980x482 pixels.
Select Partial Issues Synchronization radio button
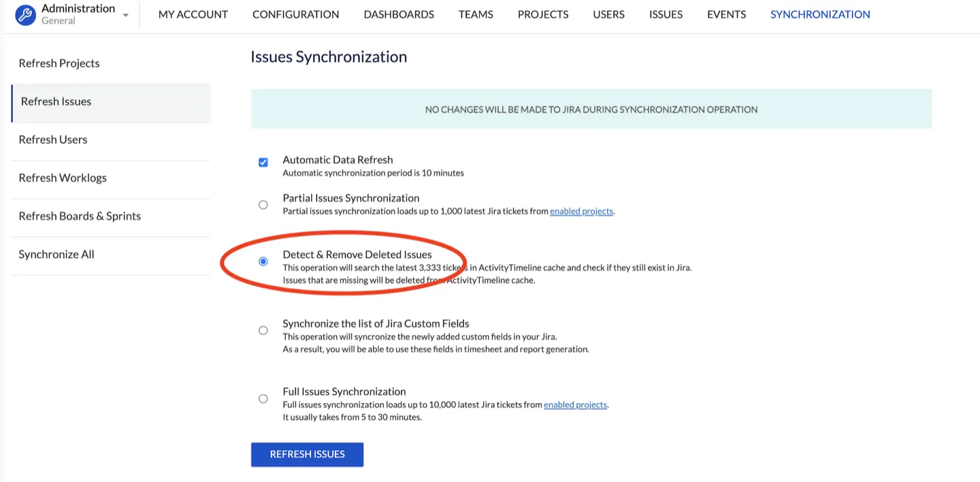coord(263,205)
